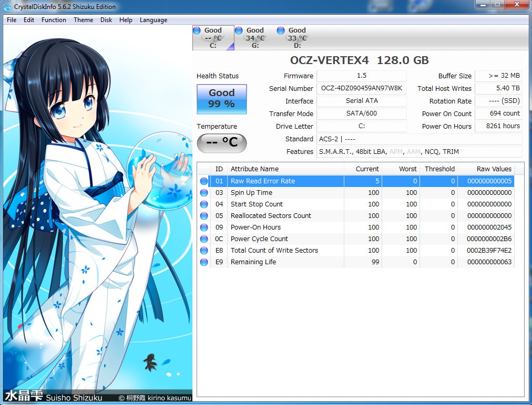532x405 pixels.
Task: Open the File menu
Action: (12, 20)
